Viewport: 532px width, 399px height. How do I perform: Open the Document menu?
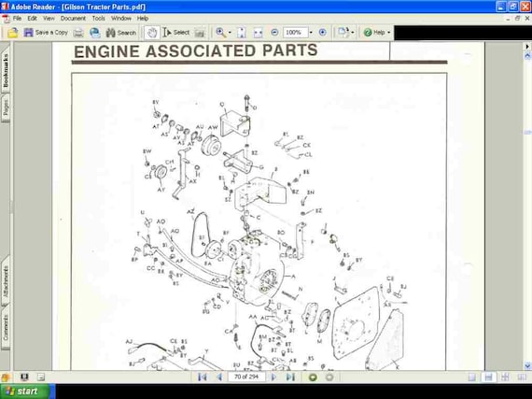73,19
